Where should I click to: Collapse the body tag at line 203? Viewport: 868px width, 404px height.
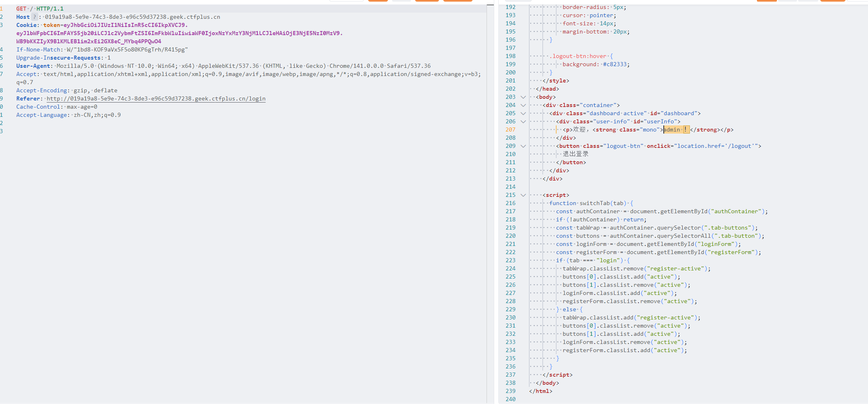point(523,97)
